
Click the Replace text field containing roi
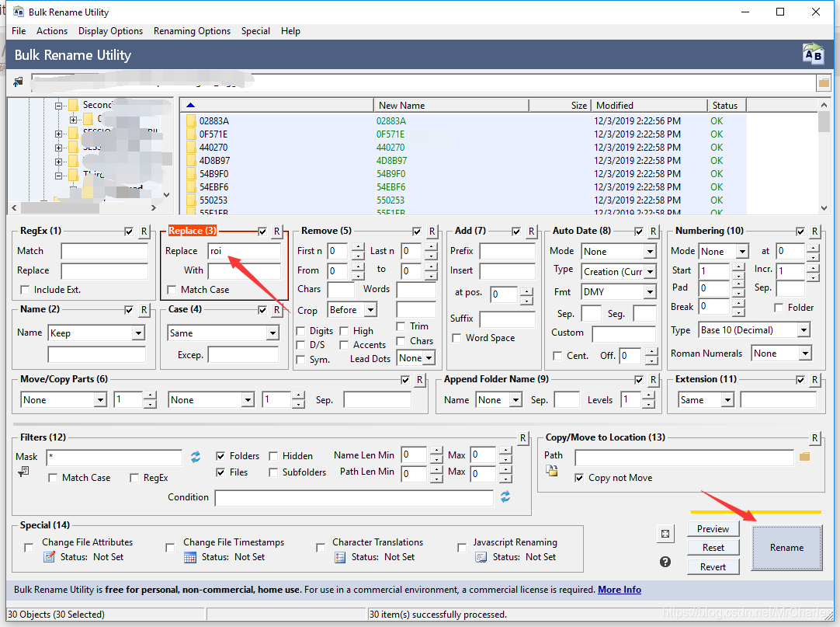(x=244, y=251)
